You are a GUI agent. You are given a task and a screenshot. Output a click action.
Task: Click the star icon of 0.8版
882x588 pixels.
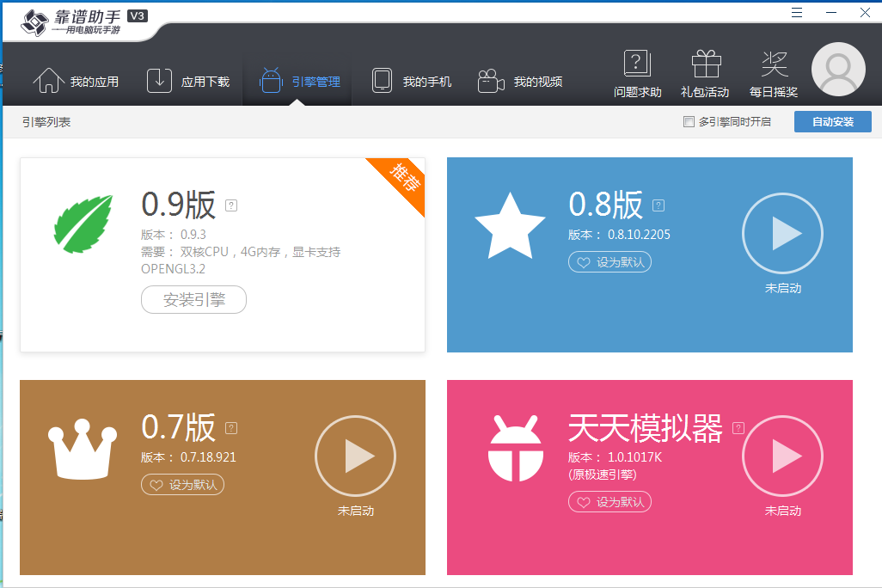tap(510, 226)
